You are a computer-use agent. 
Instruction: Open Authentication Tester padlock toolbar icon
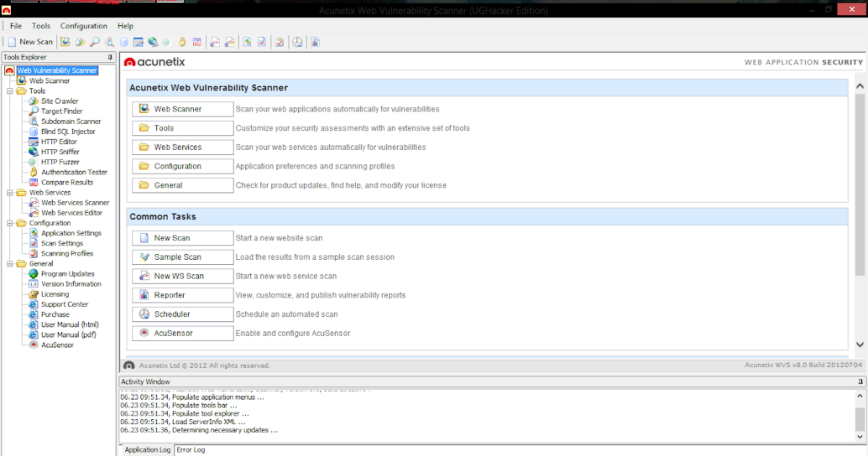tap(182, 42)
